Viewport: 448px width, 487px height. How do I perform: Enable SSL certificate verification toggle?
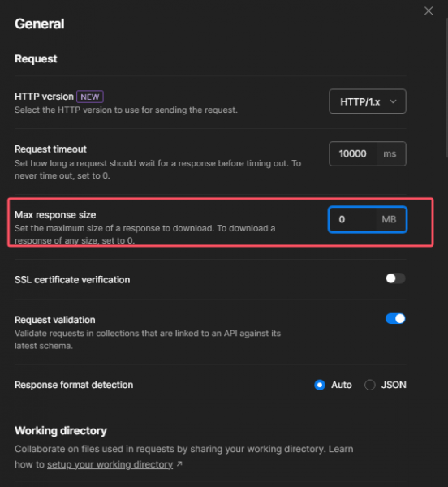(395, 278)
